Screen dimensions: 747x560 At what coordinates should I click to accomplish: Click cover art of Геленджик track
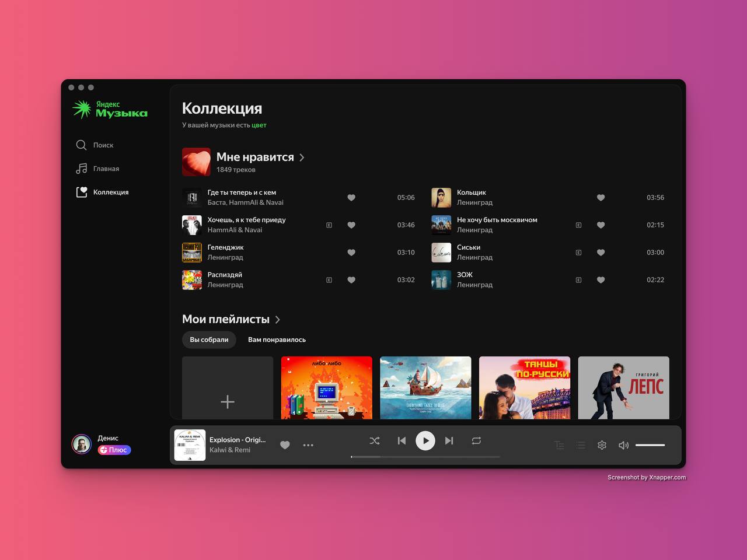coord(192,253)
